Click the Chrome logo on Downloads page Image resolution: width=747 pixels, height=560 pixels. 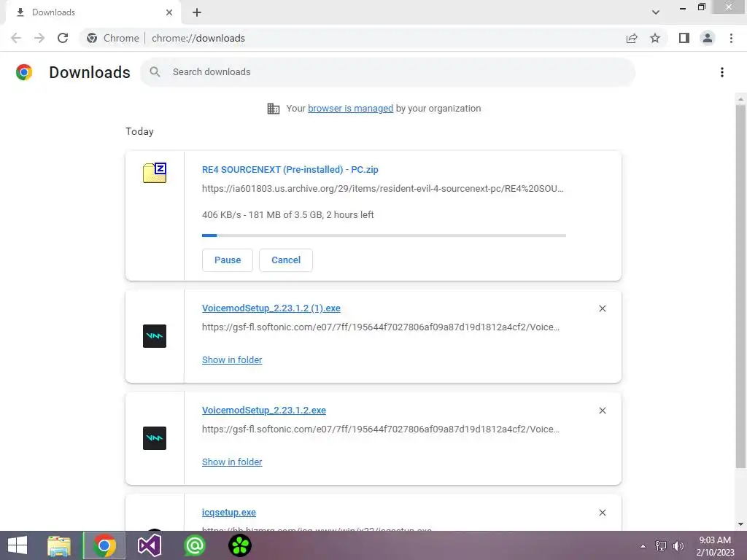(24, 72)
